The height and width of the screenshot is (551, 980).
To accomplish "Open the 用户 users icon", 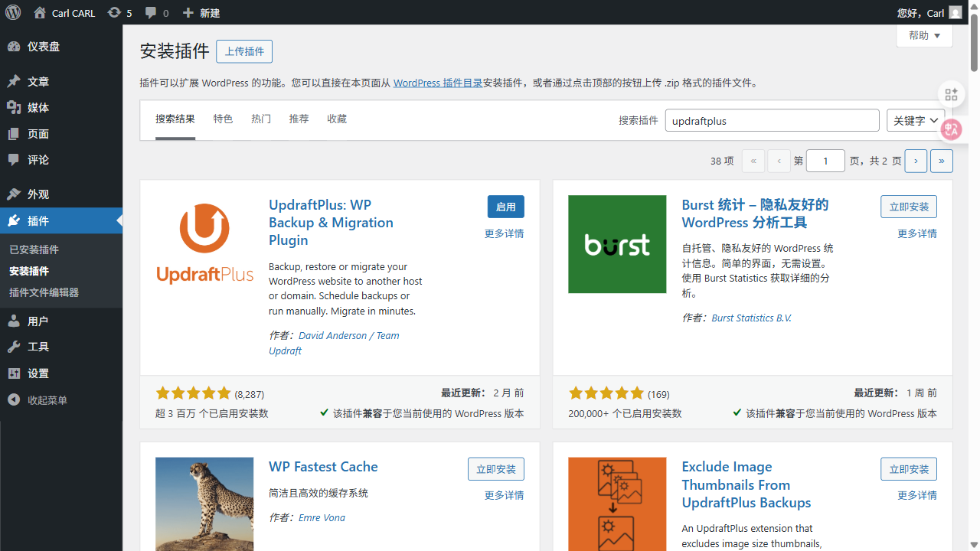I will 14,321.
